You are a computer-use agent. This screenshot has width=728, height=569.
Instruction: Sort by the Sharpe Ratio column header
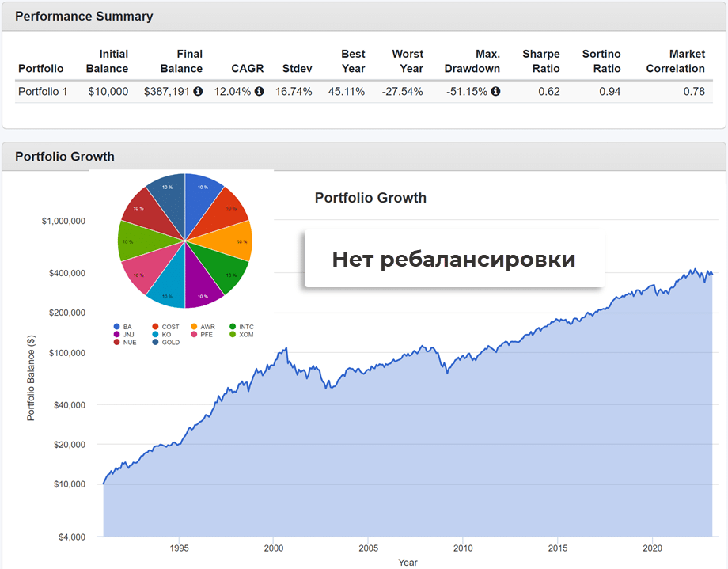[541, 61]
